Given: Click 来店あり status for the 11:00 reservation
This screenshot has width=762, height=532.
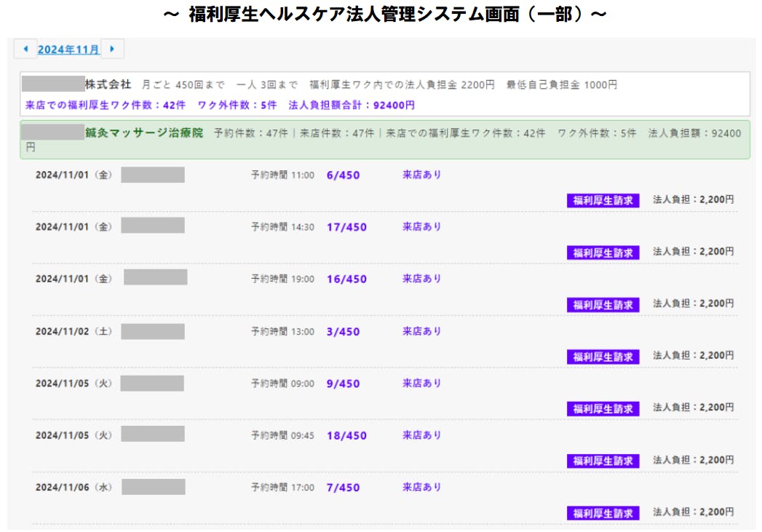Looking at the screenshot, I should click(422, 175).
